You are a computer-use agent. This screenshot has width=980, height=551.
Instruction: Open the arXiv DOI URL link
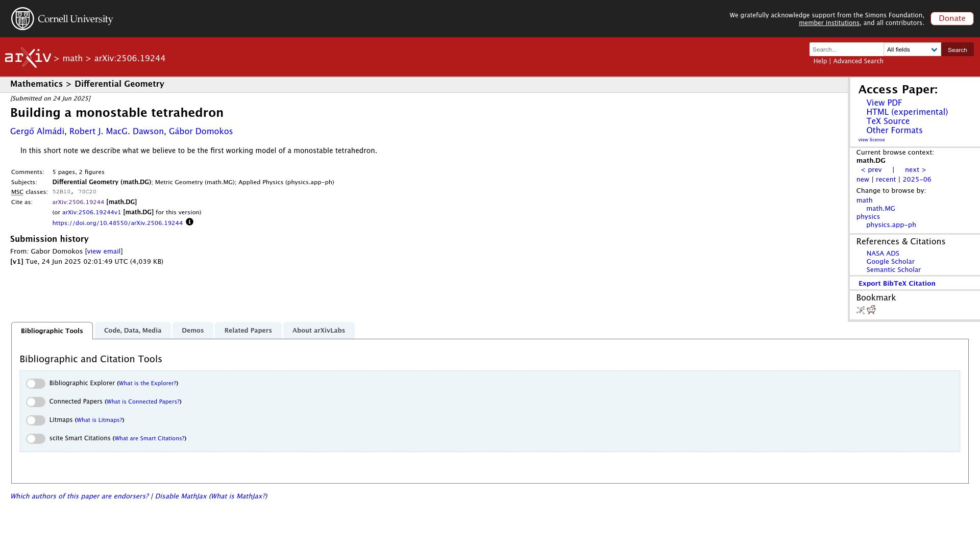[117, 223]
